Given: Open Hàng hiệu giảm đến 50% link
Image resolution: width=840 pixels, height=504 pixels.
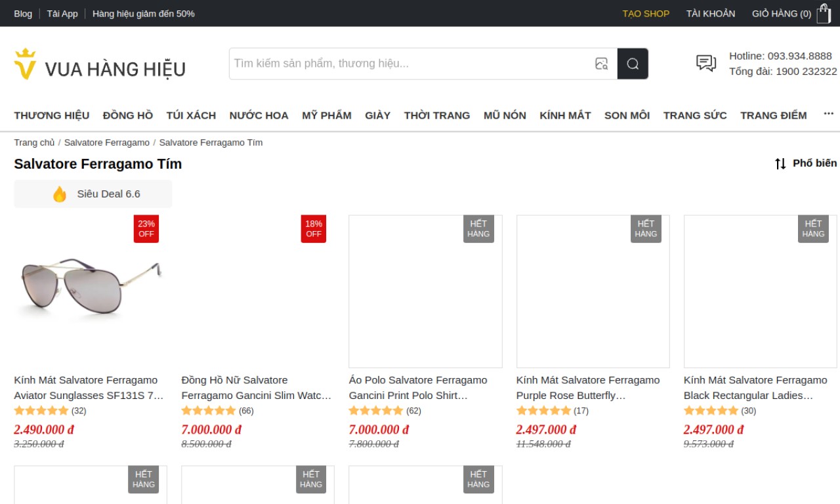Looking at the screenshot, I should click(x=144, y=14).
